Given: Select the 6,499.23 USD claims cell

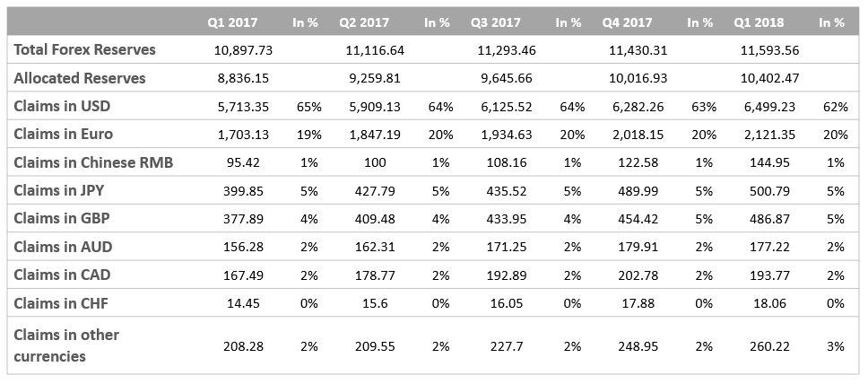Looking at the screenshot, I should [x=770, y=107].
